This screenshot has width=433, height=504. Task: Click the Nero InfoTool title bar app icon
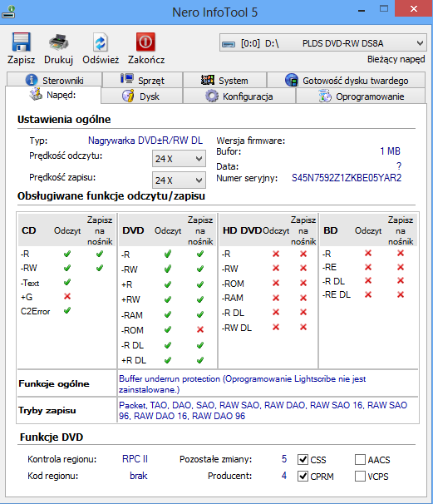(8, 12)
